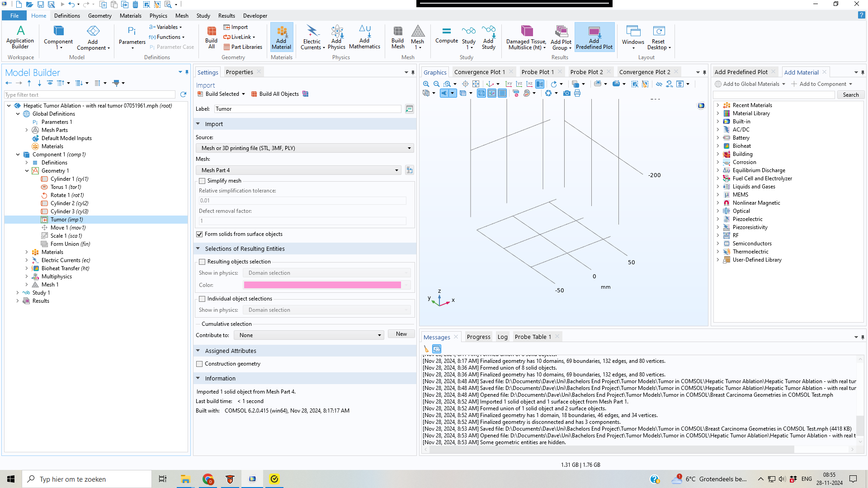Enable the Simplify mesh checkbox
Image resolution: width=868 pixels, height=488 pixels.
click(202, 181)
